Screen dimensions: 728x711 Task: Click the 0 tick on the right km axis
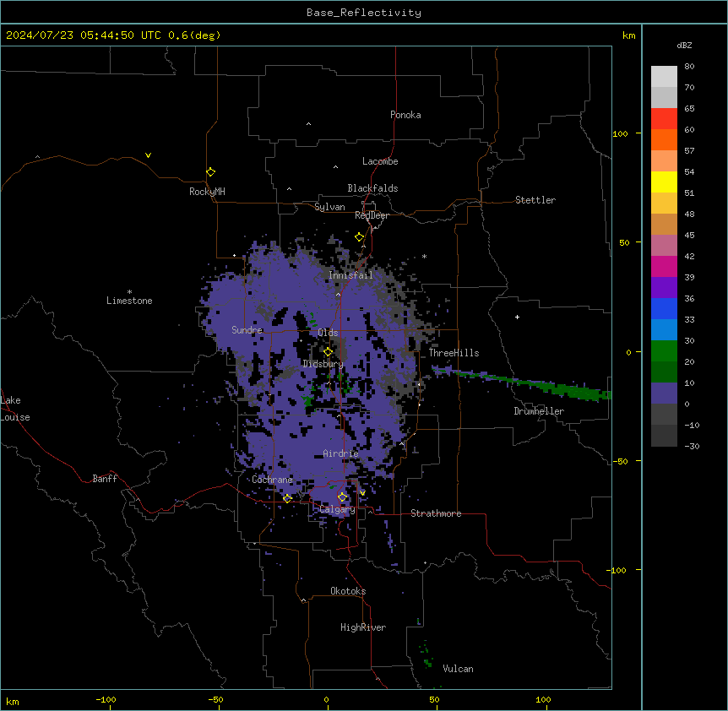pos(628,352)
